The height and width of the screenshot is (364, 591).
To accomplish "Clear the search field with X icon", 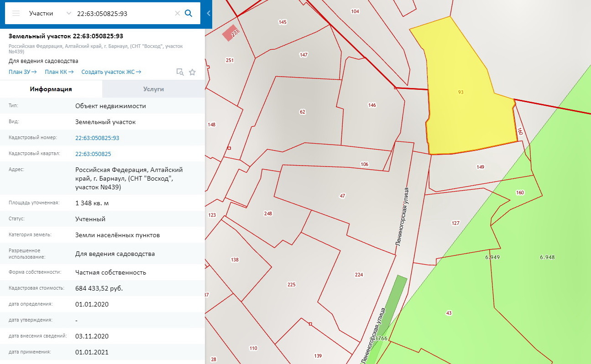I will (x=178, y=13).
